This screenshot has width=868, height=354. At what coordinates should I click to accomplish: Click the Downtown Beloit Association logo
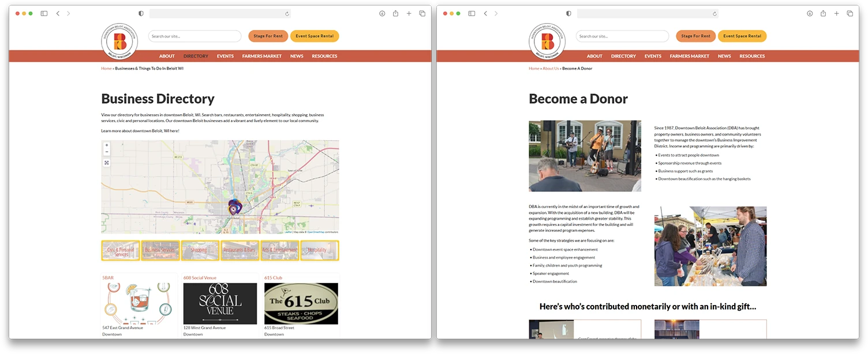point(119,41)
